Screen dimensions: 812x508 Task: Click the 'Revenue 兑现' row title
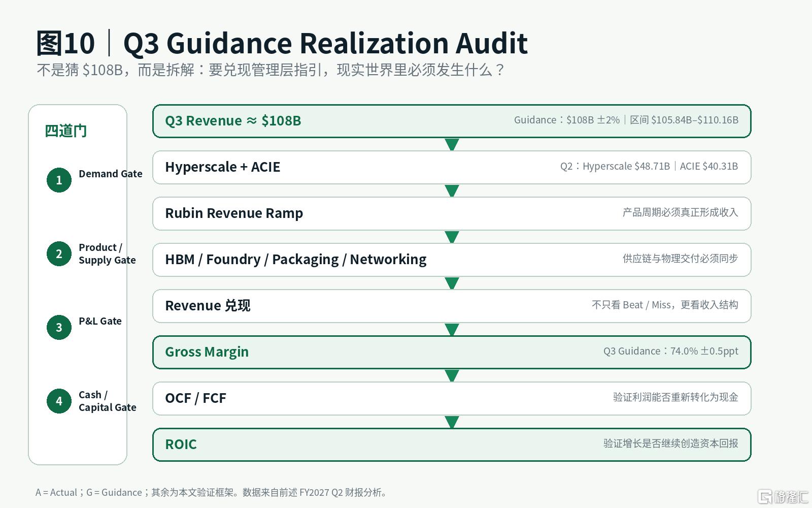click(208, 306)
